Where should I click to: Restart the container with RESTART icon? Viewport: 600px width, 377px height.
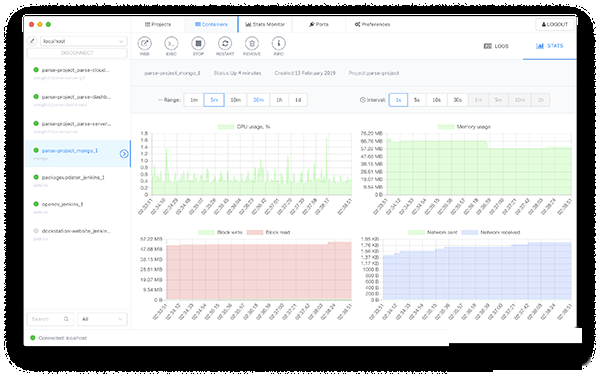pyautogui.click(x=225, y=43)
